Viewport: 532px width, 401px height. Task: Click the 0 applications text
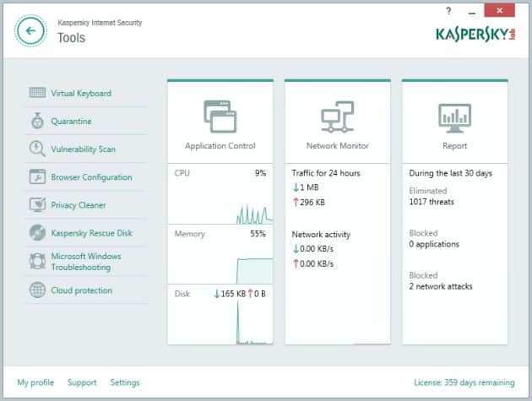pos(434,244)
